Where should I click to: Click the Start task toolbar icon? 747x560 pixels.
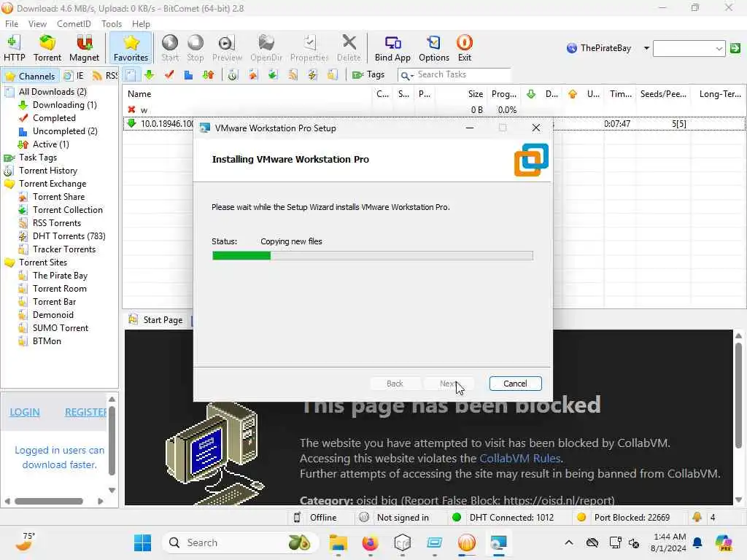pos(169,48)
